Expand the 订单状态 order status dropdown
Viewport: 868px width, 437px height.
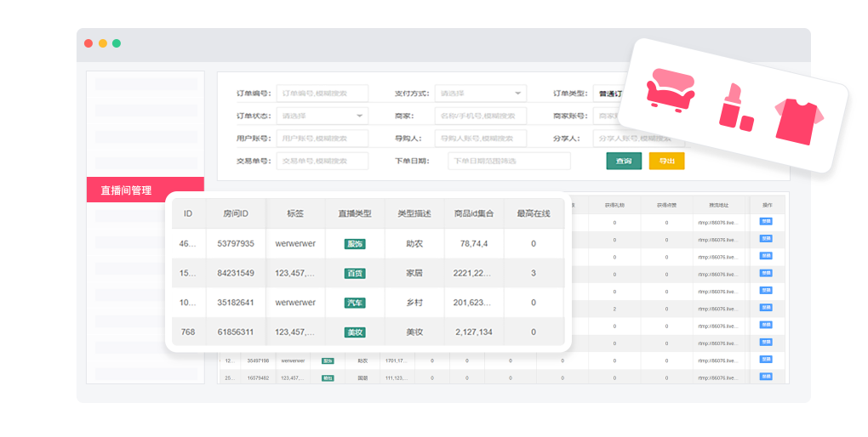click(x=322, y=116)
